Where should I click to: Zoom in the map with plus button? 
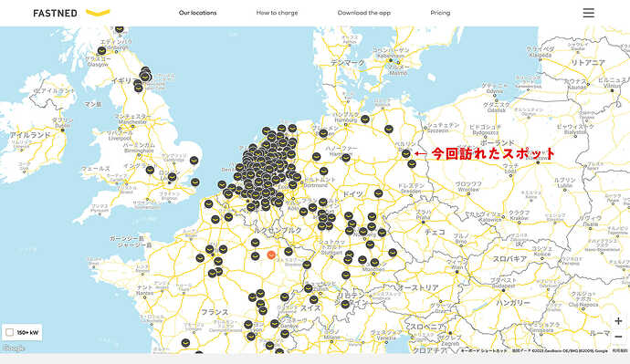618,321
